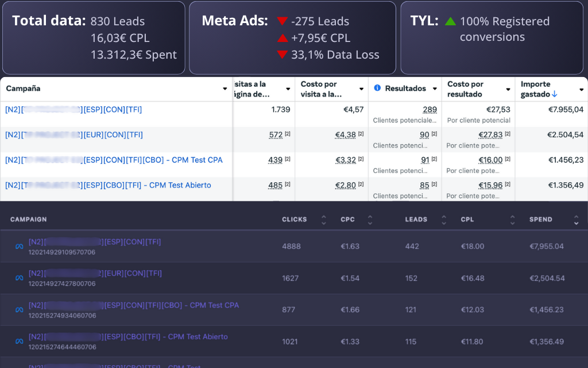Click the [2] footnote marker beside €16,00
The height and width of the screenshot is (368, 588).
click(x=508, y=159)
